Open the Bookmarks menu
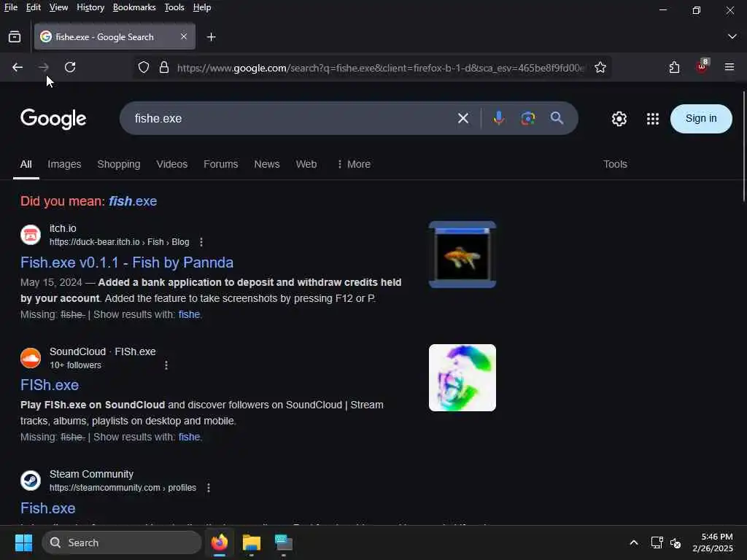 134,7
